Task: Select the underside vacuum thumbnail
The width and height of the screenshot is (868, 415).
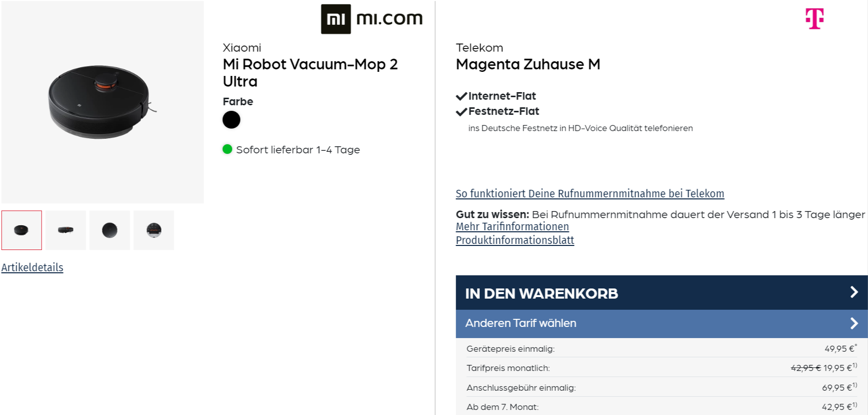Action: click(153, 230)
